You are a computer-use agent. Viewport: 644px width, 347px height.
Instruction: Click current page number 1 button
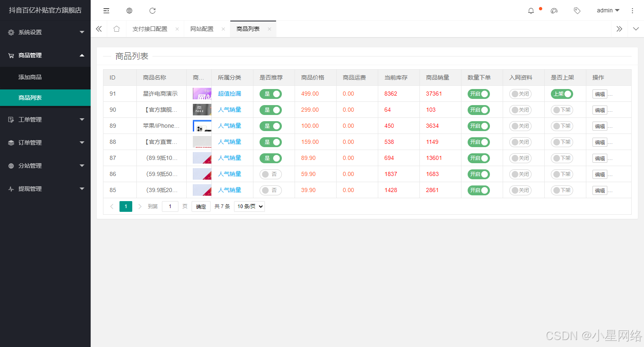pos(126,206)
